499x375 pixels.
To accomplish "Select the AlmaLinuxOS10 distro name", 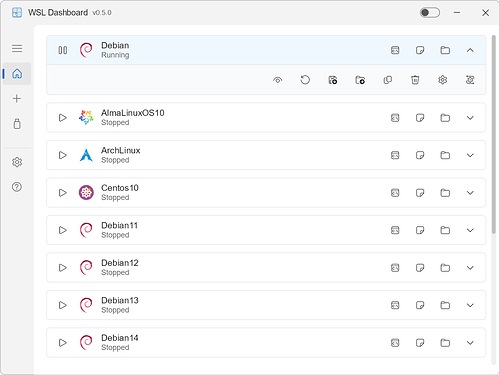I will [133, 113].
